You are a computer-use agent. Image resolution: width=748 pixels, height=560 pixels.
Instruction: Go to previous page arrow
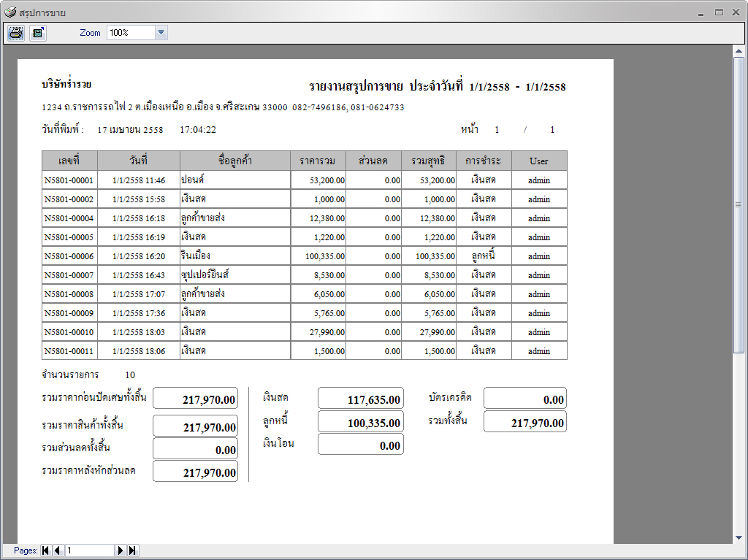[58, 551]
